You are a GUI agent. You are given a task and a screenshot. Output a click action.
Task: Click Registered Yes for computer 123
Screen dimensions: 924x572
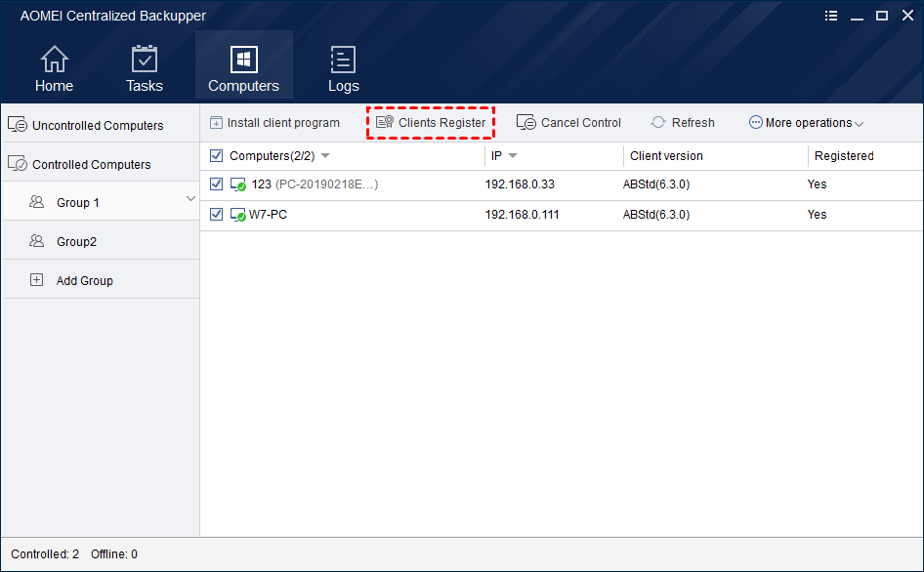[817, 184]
